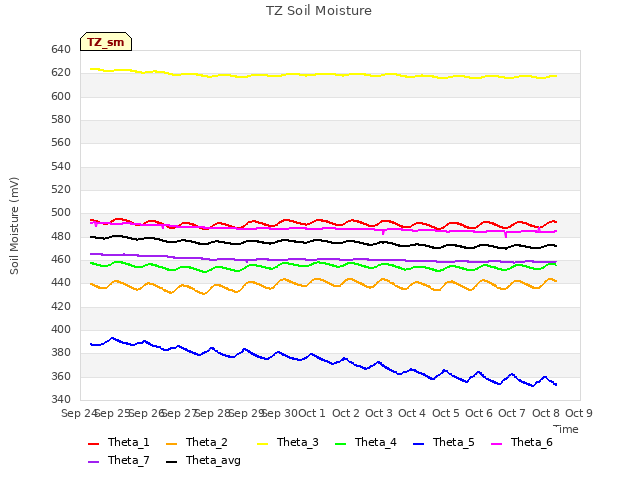Click the Oct 8 x-axis date label
The width and height of the screenshot is (640, 480).
pos(546,413)
